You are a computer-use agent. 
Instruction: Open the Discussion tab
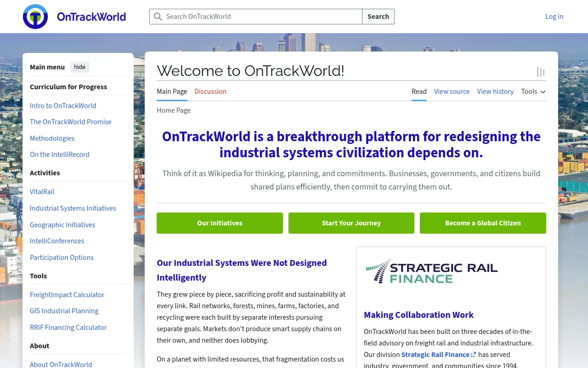tap(210, 92)
